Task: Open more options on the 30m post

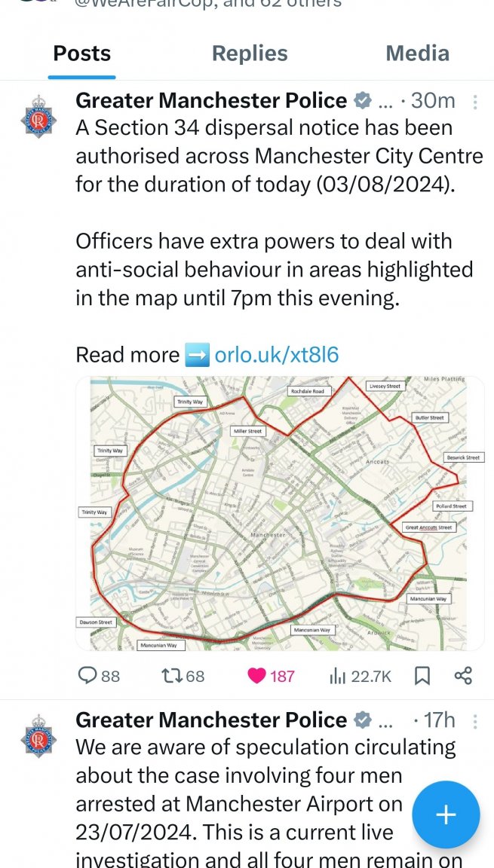Action: coord(475,102)
